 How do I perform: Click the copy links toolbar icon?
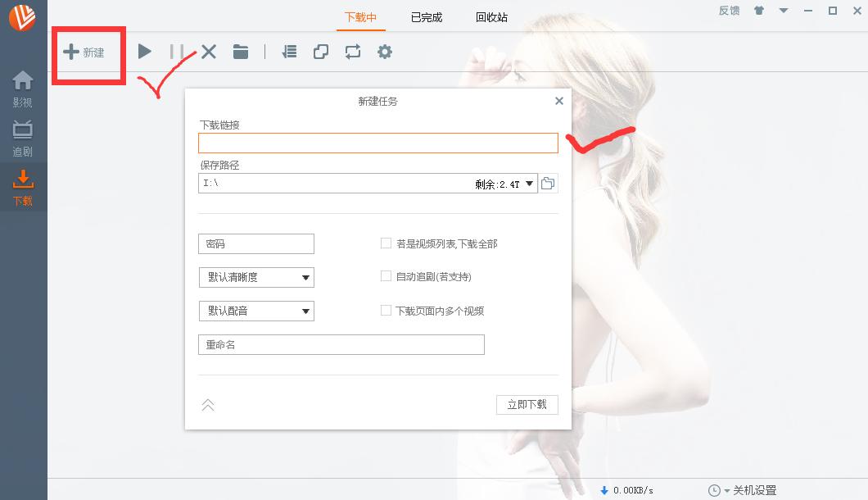coord(320,52)
